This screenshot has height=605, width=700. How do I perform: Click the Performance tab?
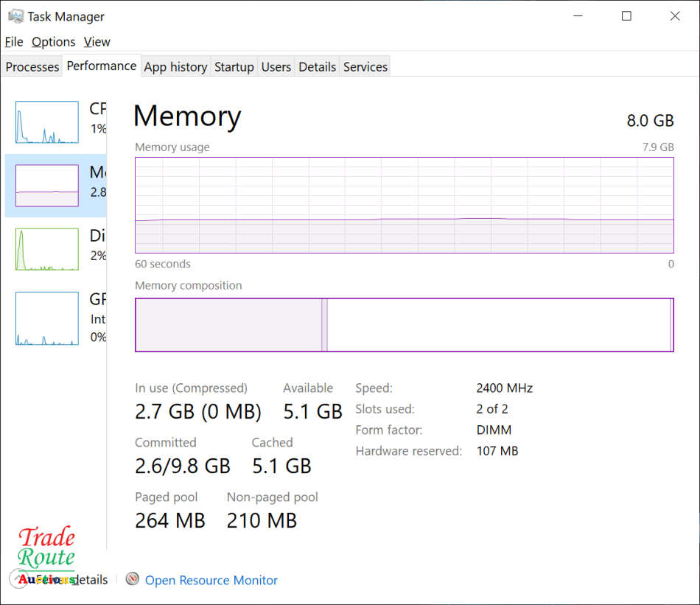click(101, 66)
